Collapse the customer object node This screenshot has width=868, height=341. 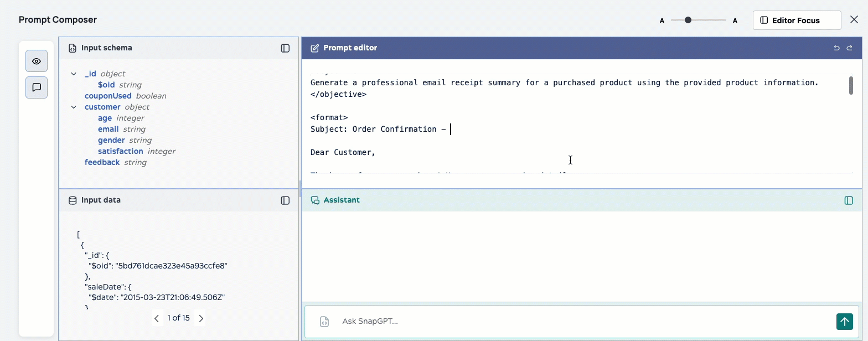pyautogui.click(x=74, y=107)
